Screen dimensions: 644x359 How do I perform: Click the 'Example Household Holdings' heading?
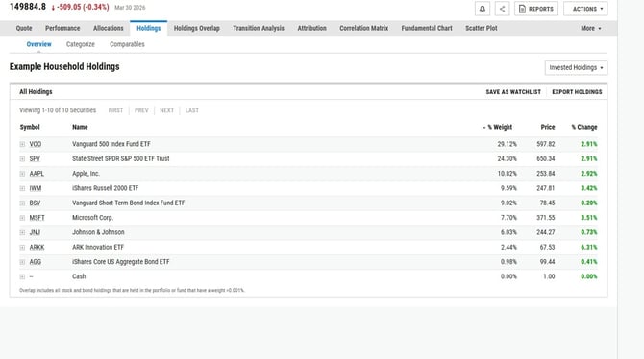[x=64, y=66]
